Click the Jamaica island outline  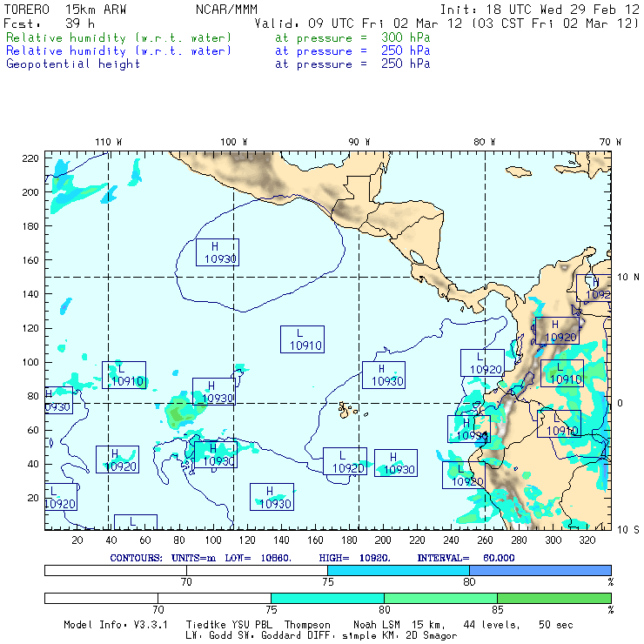[x=519, y=171]
